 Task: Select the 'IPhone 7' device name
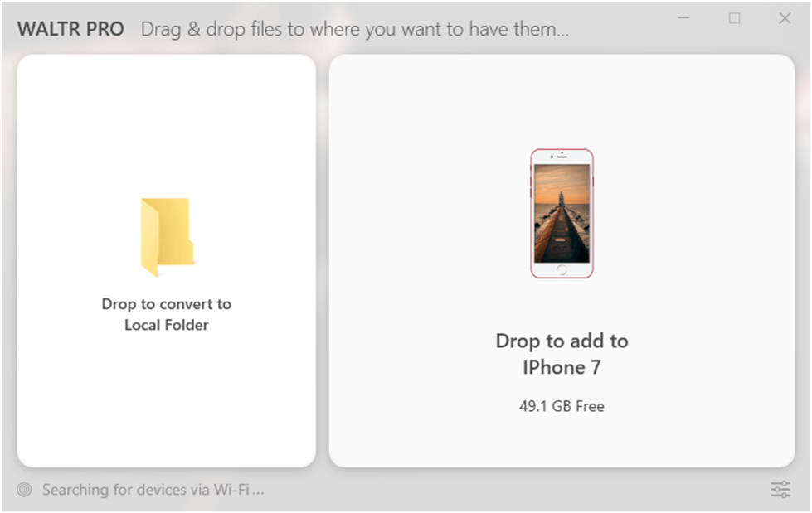562,367
